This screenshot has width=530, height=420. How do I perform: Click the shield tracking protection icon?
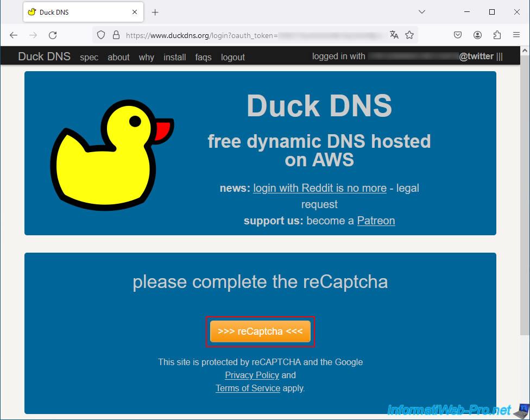tap(101, 35)
